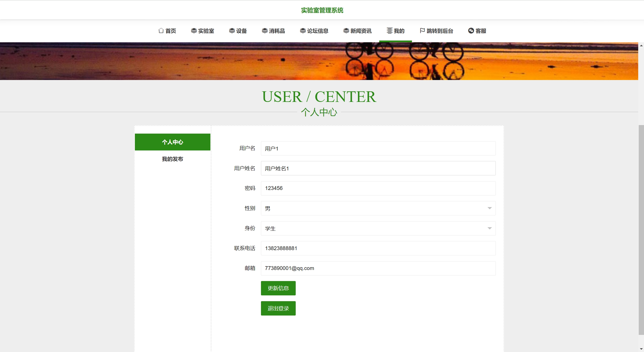Click the 用户名 input field
The height and width of the screenshot is (352, 644).
[378, 148]
